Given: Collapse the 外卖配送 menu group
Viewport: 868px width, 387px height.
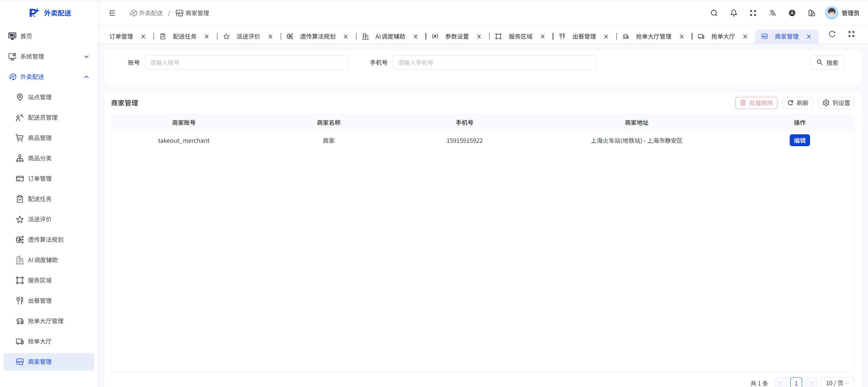Looking at the screenshot, I should 48,77.
